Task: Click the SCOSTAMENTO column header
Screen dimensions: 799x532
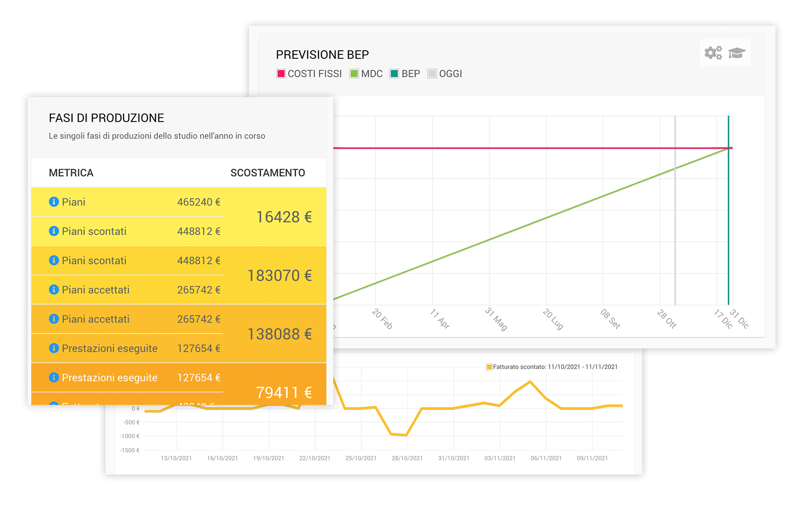Action: tap(268, 173)
